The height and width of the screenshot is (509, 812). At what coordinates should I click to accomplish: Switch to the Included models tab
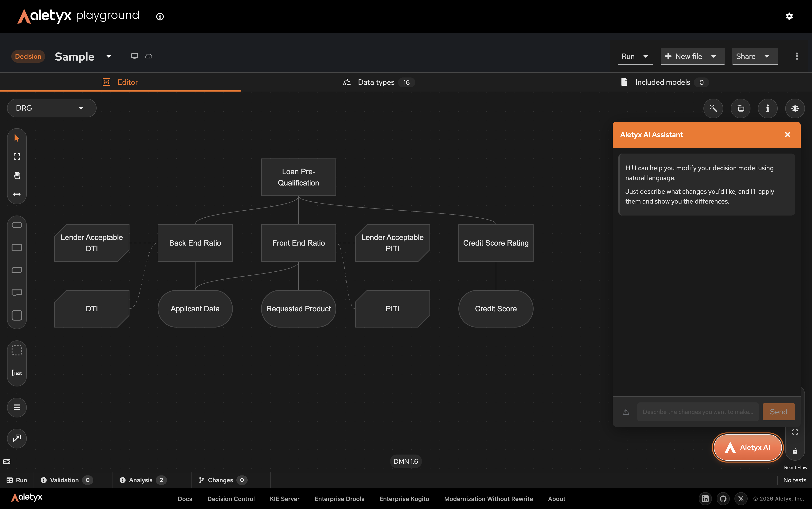point(665,82)
